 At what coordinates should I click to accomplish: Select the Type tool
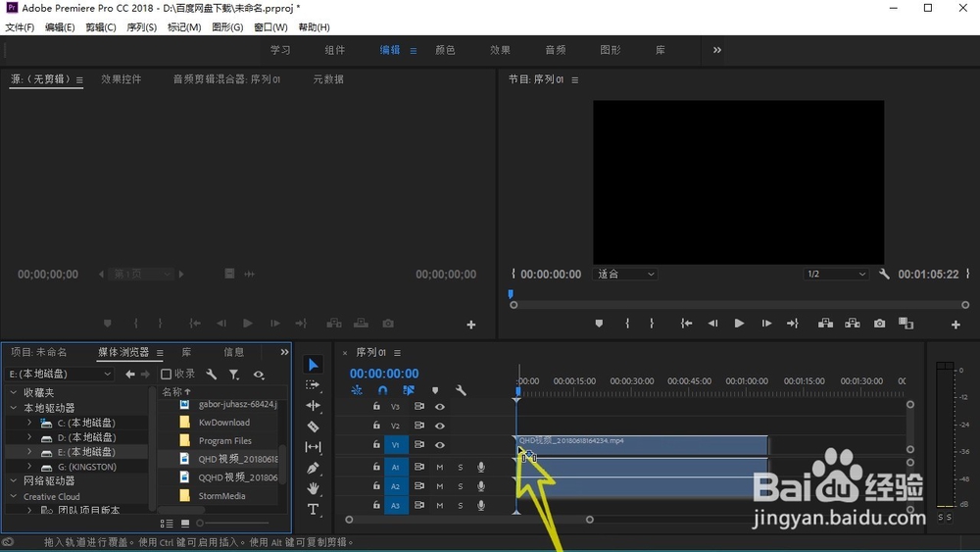[314, 509]
